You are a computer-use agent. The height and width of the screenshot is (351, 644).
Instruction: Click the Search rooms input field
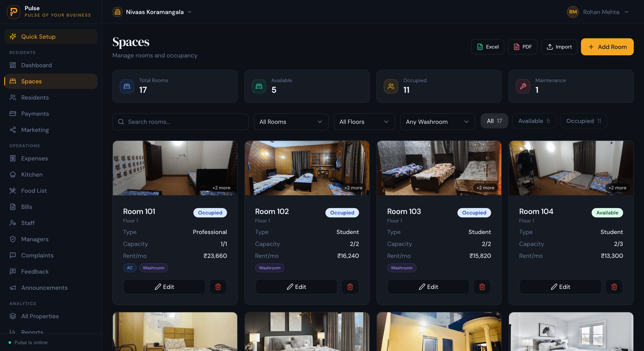[181, 122]
